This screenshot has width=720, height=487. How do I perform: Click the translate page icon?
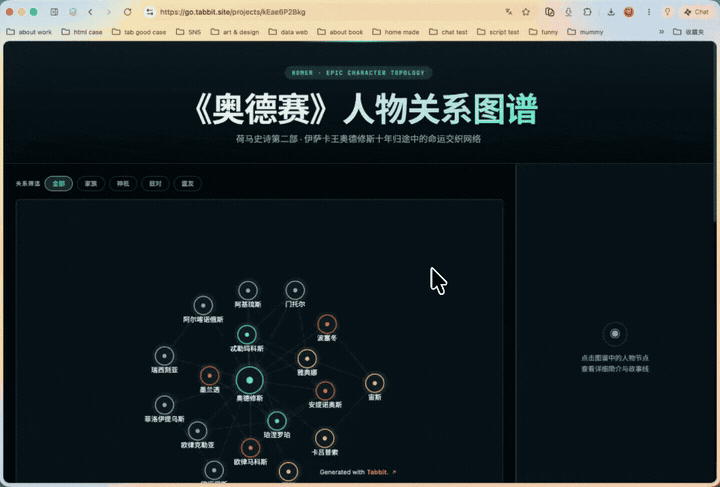(508, 12)
